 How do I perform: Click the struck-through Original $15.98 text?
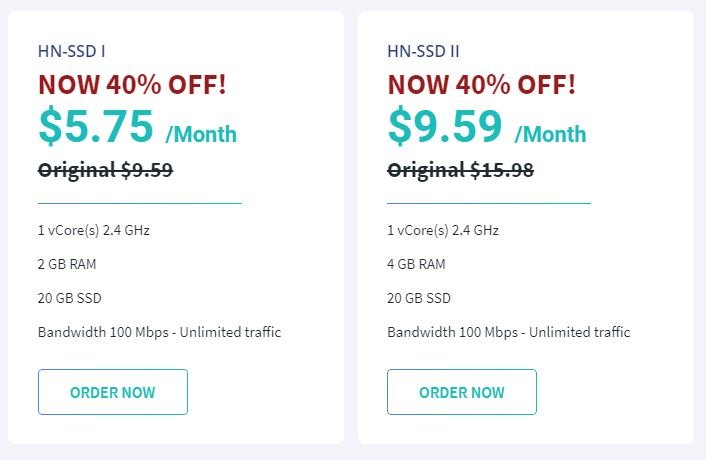(x=460, y=170)
